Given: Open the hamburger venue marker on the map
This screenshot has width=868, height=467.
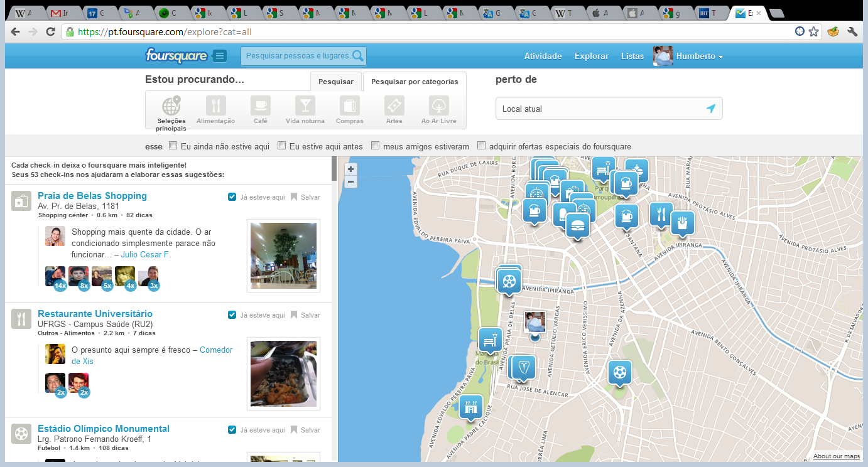Looking at the screenshot, I should [x=577, y=225].
